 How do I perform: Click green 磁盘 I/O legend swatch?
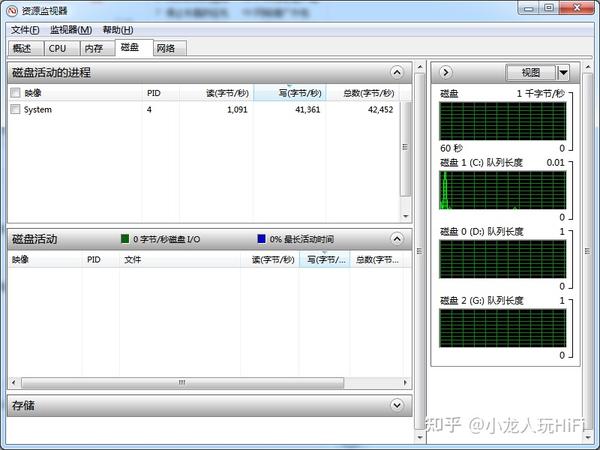[125, 239]
